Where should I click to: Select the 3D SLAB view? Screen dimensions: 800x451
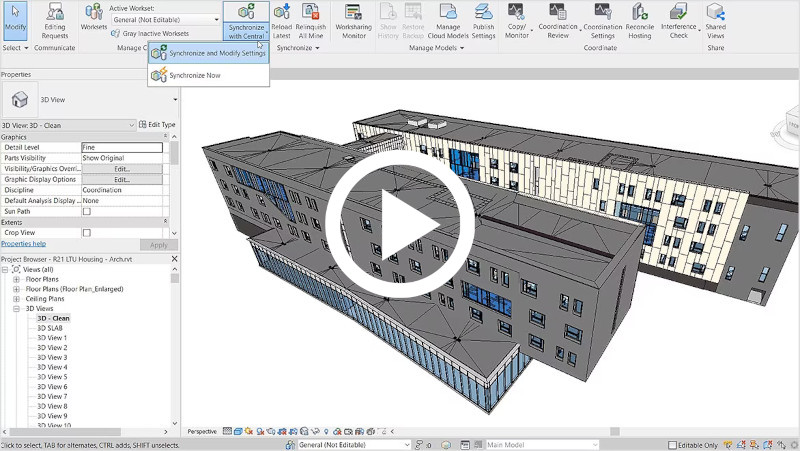click(49, 328)
